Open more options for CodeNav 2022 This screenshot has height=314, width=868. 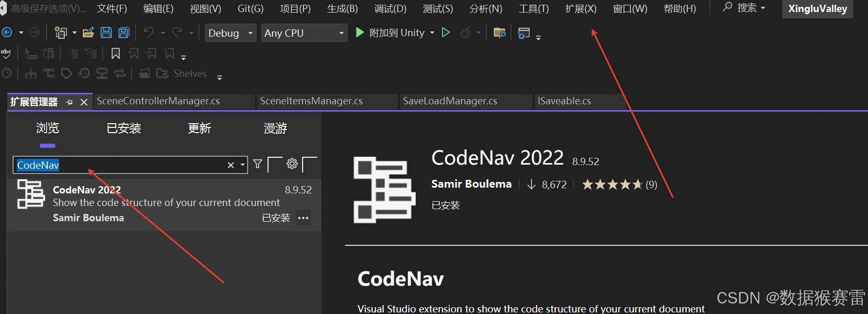tap(304, 218)
